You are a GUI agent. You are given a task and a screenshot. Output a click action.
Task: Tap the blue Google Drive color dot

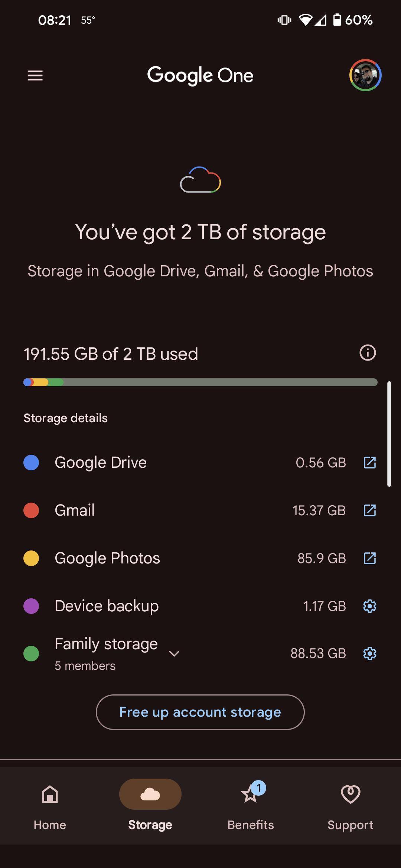[x=31, y=463]
